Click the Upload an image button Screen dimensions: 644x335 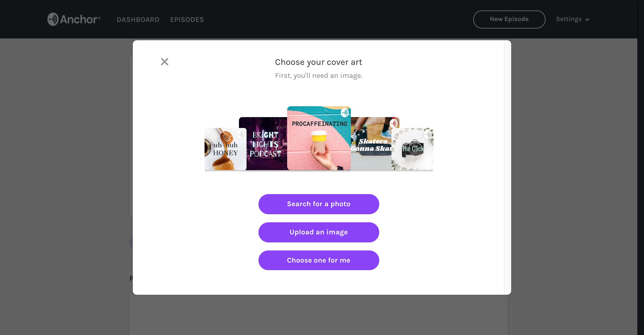pos(319,232)
